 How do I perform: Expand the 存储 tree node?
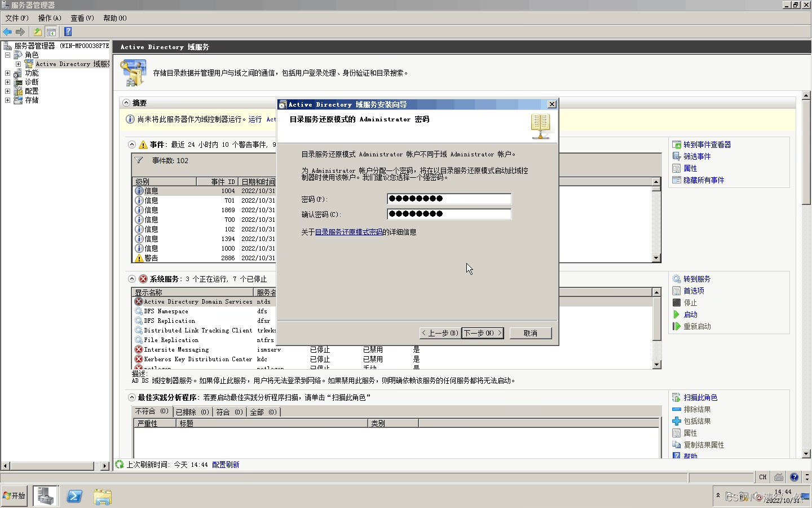tap(7, 100)
